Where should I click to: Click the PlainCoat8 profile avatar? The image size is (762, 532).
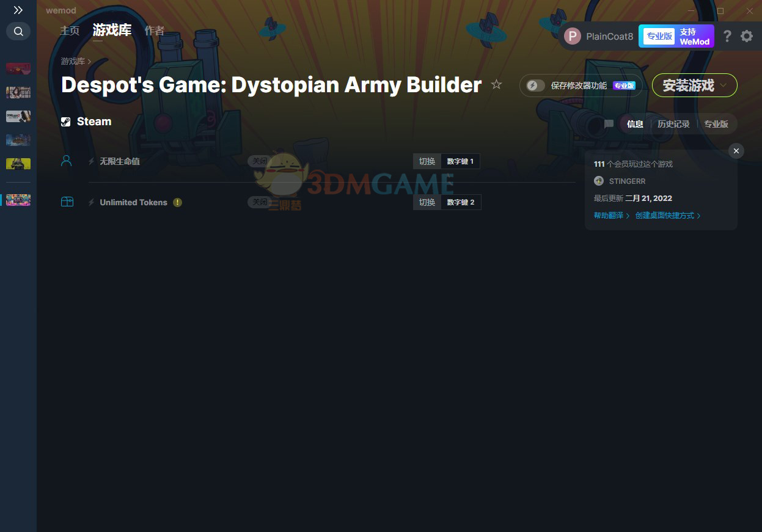pos(572,36)
